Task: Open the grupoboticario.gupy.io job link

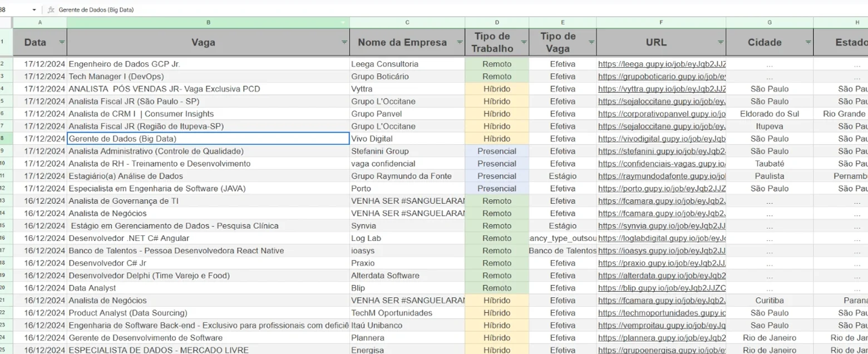Action: pos(662,76)
